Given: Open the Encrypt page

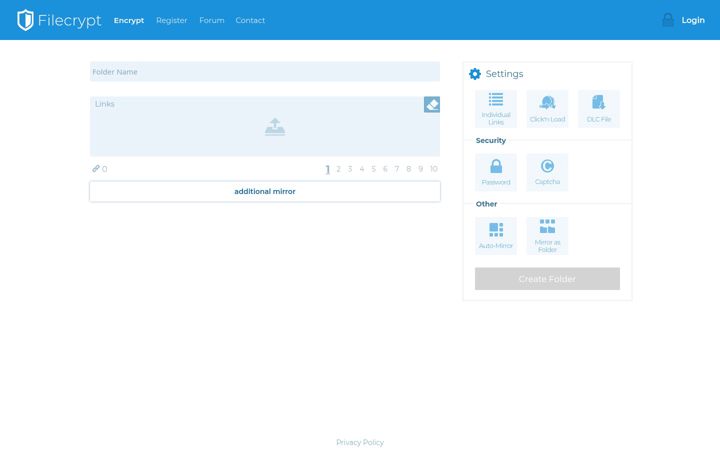Looking at the screenshot, I should [x=129, y=20].
